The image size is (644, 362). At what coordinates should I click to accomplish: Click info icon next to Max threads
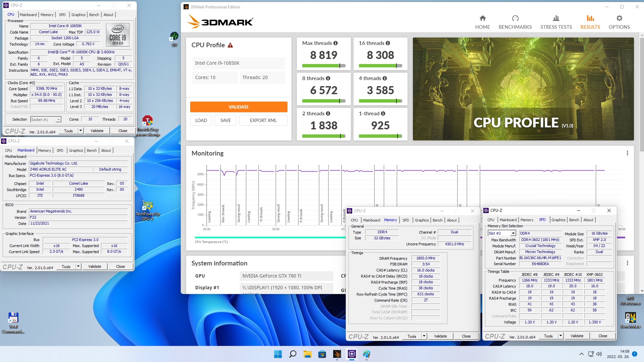(335, 43)
